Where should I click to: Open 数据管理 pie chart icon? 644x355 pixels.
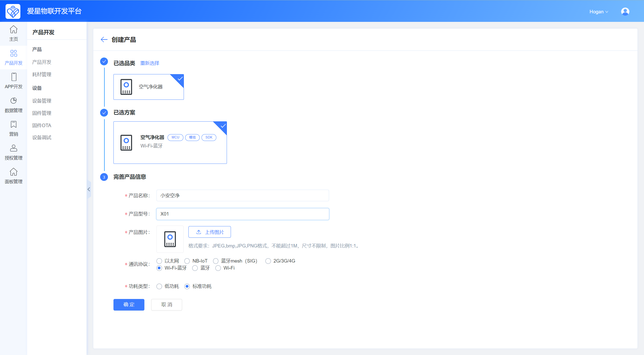pos(14,101)
